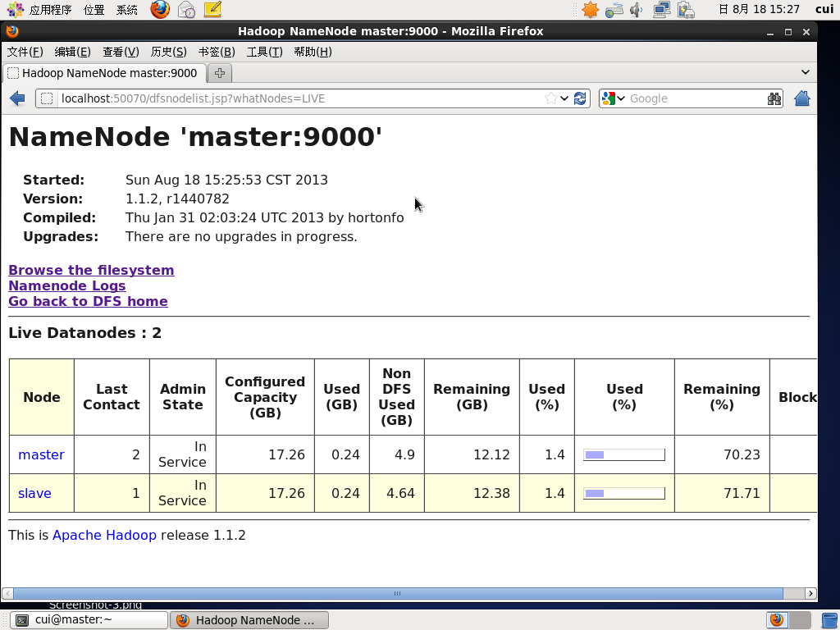840x630 pixels.
Task: Open the 位置 panel menu
Action: [94, 10]
